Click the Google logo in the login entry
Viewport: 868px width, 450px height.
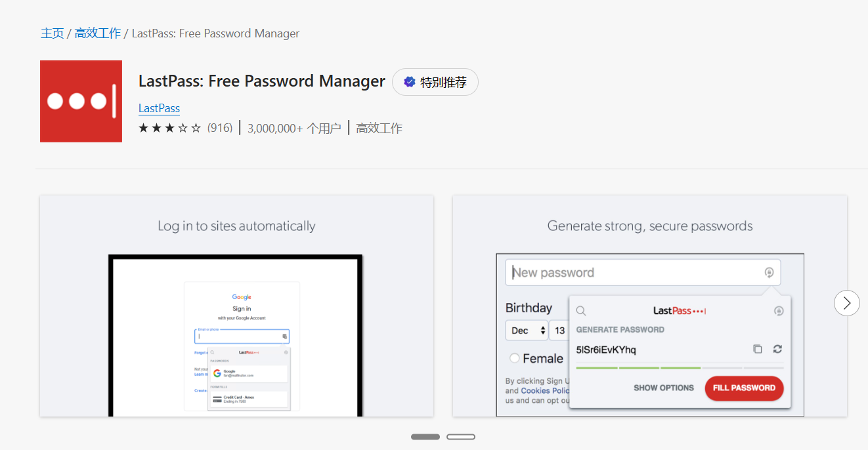[217, 373]
